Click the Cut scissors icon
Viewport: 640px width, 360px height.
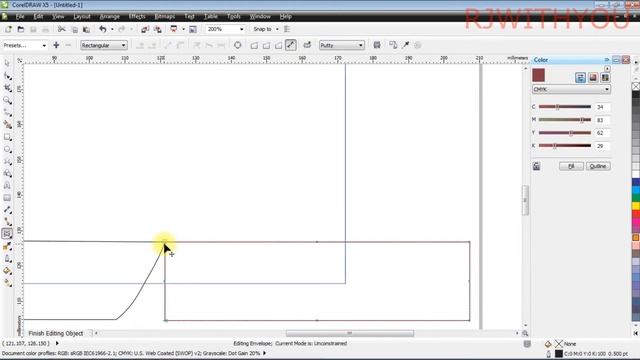coord(61,29)
